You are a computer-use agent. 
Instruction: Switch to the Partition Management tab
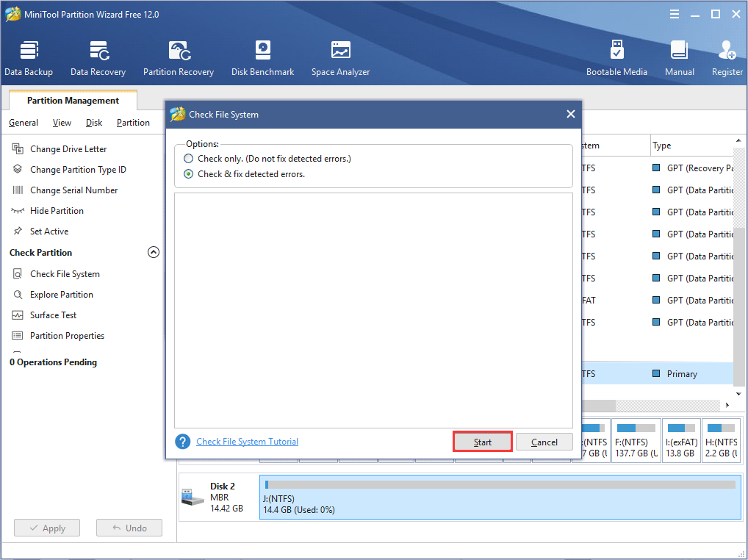(73, 100)
